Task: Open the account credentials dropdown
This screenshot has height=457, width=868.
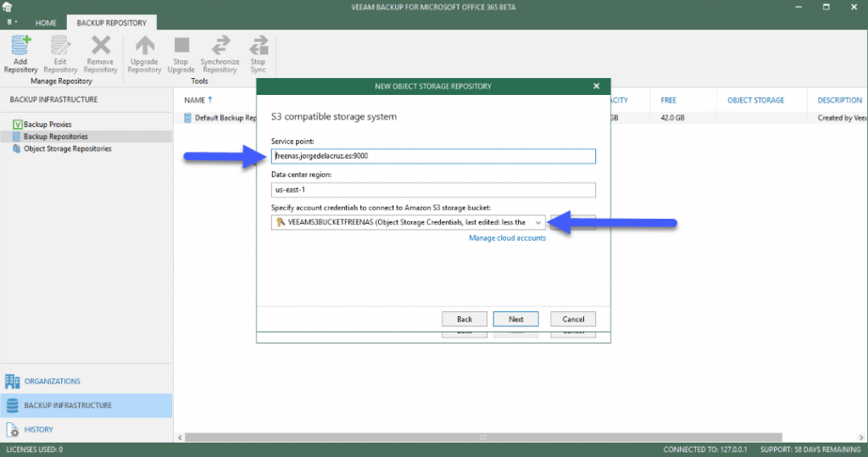Action: tap(537, 222)
